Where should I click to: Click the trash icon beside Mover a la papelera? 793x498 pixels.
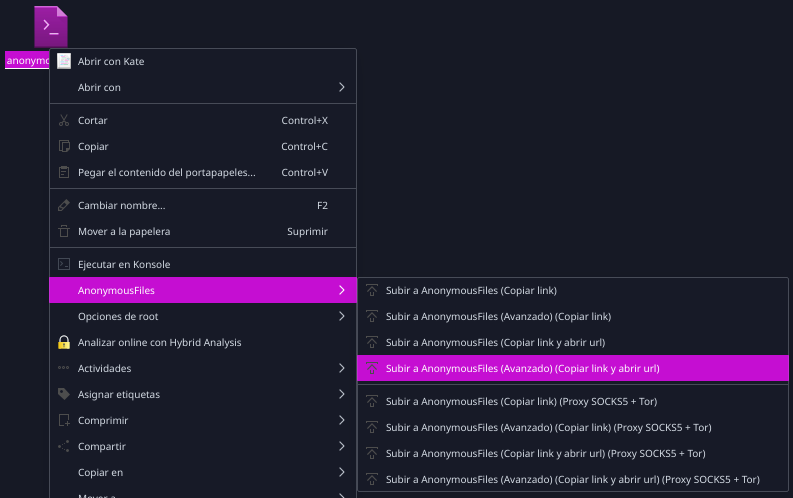[x=64, y=232]
